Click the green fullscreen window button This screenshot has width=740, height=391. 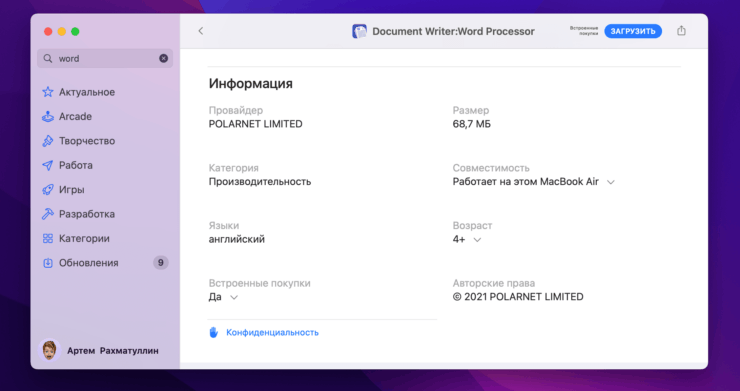(x=75, y=32)
